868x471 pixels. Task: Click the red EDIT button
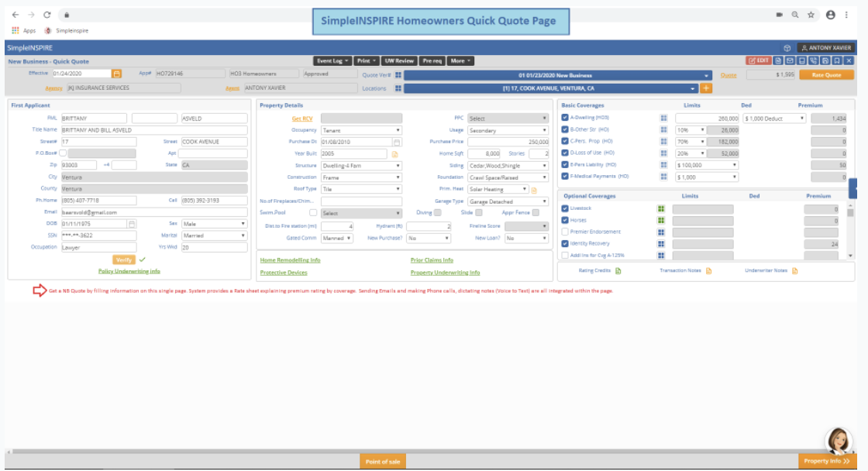(x=759, y=61)
